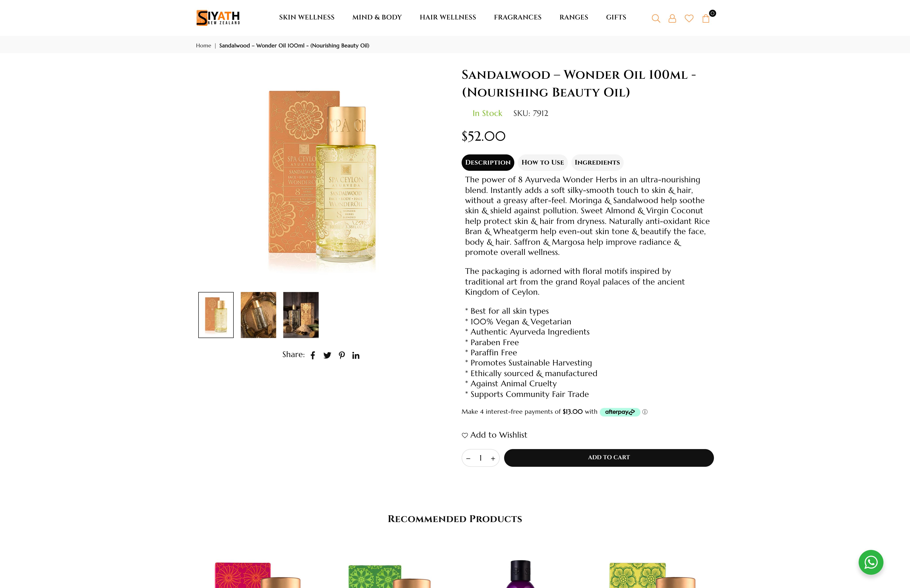Image resolution: width=910 pixels, height=588 pixels.
Task: View the second product thumbnail image
Action: [258, 315]
